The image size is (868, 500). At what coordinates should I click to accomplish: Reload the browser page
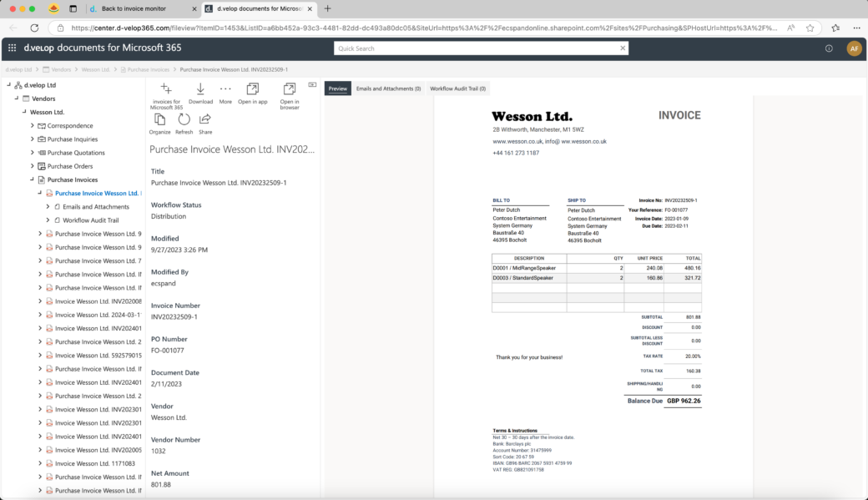34,28
